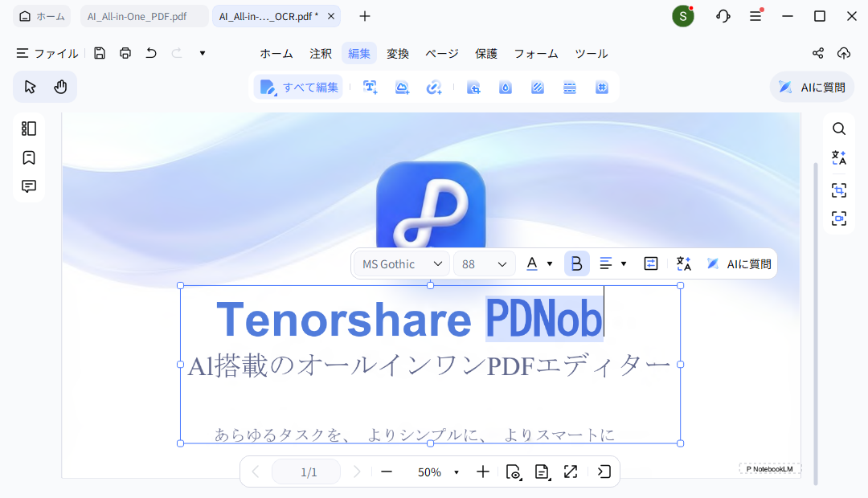Viewport: 868px width, 498px height.
Task: Select the add link tool
Action: click(434, 88)
